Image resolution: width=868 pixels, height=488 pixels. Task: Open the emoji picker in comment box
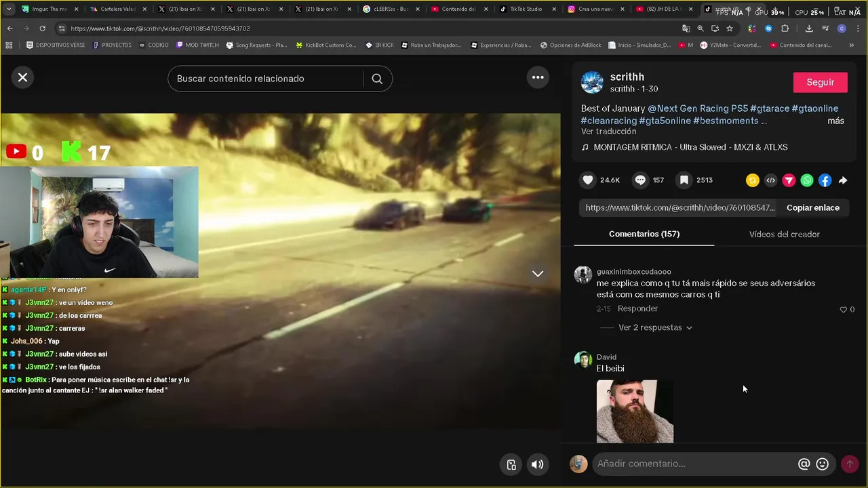[823, 464]
